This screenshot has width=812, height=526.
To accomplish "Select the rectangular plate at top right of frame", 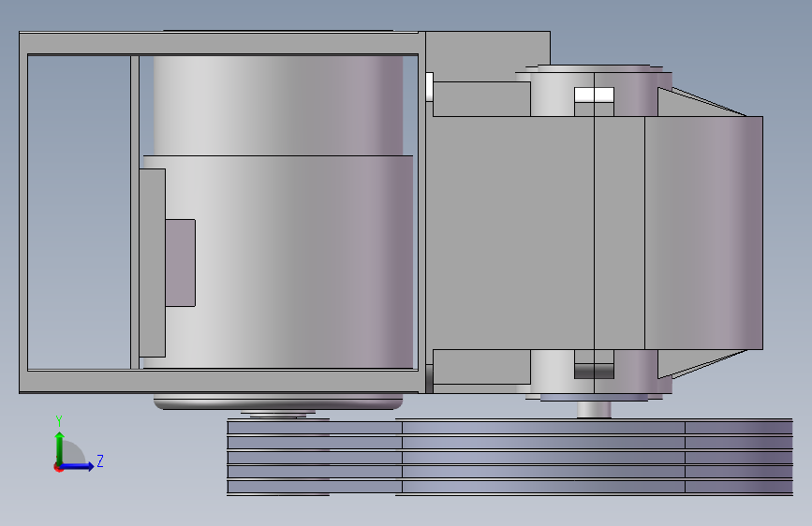I will click(488, 56).
